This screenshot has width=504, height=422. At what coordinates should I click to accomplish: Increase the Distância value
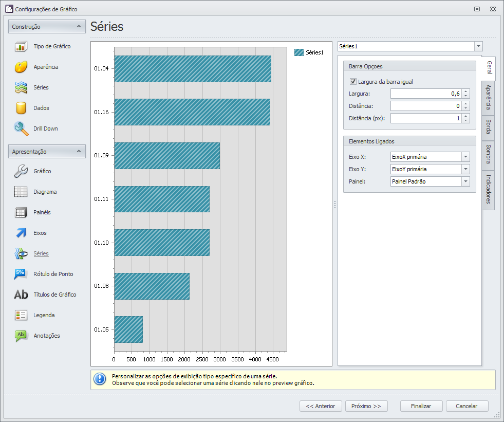pos(466,103)
